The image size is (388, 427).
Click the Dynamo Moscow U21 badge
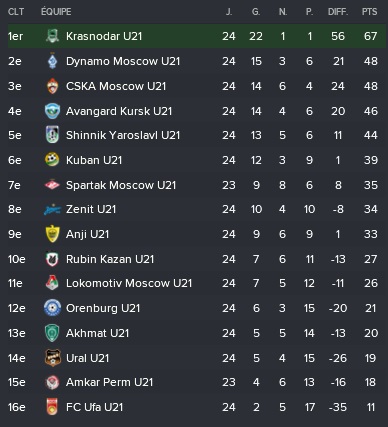pyautogui.click(x=52, y=61)
